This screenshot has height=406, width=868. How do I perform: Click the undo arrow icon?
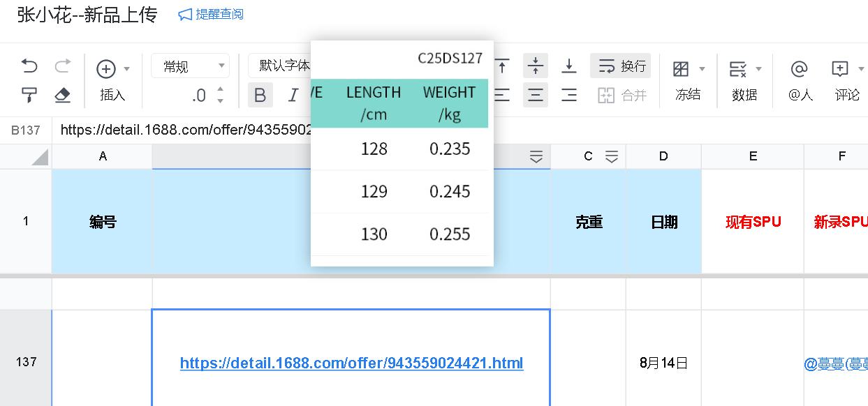pyautogui.click(x=29, y=66)
